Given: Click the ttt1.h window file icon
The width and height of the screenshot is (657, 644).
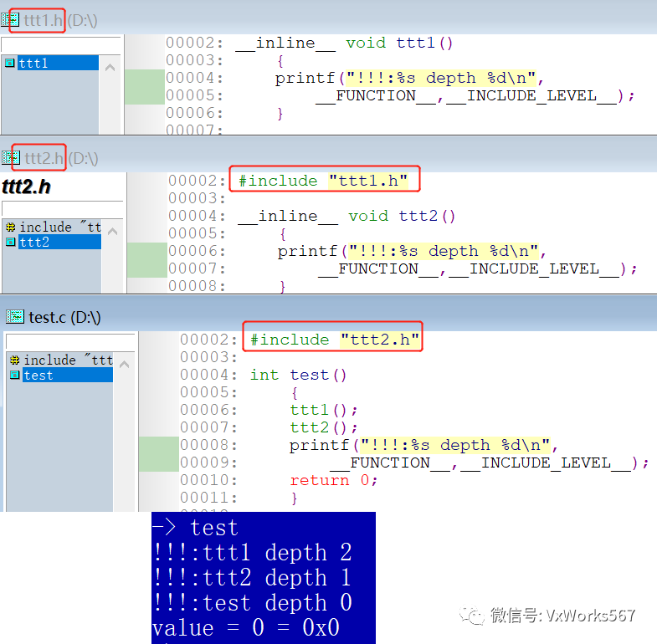Looking at the screenshot, I should [10, 20].
